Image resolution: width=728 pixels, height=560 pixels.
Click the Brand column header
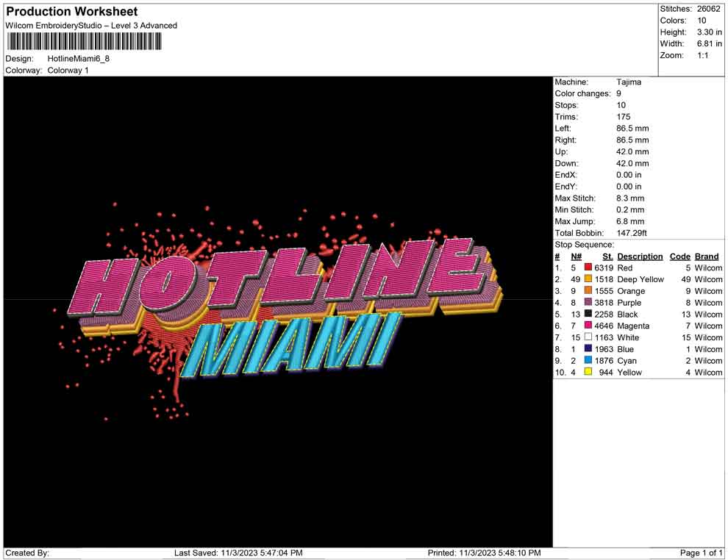pyautogui.click(x=707, y=256)
